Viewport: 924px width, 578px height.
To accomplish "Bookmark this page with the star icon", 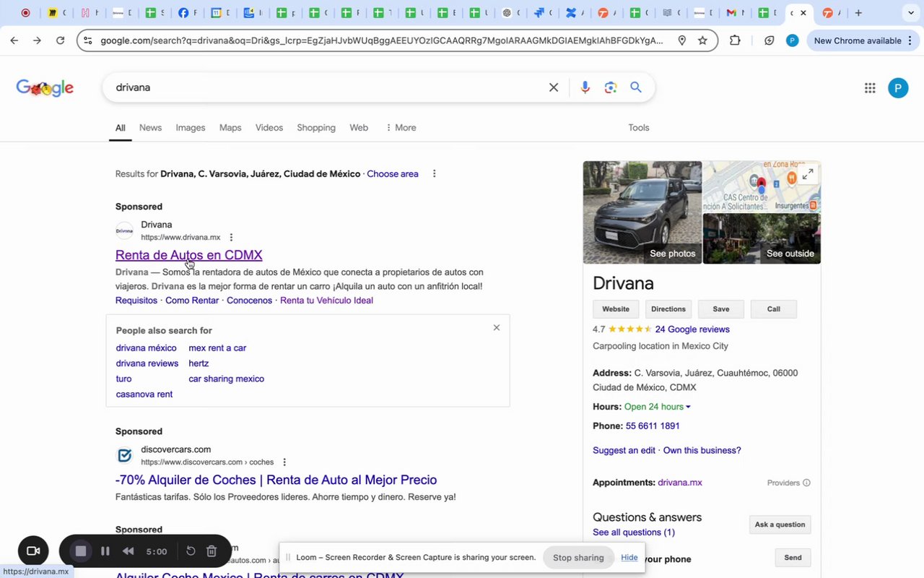I will [x=702, y=40].
